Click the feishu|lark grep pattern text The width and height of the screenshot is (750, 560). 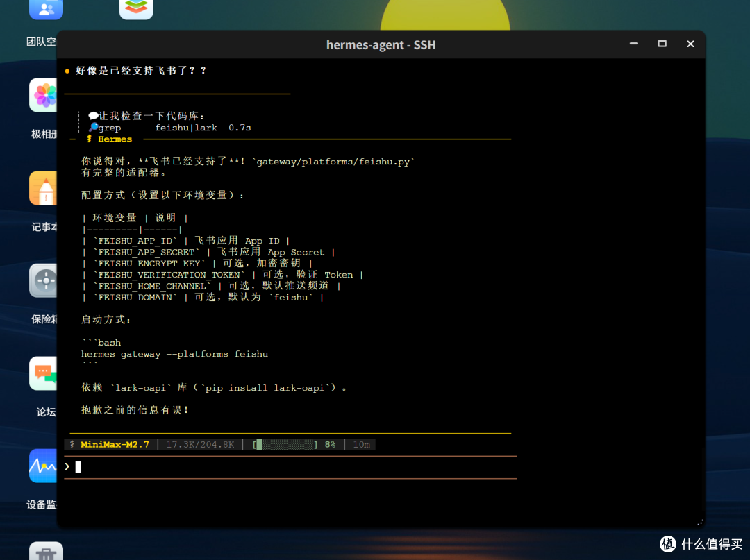(x=186, y=128)
